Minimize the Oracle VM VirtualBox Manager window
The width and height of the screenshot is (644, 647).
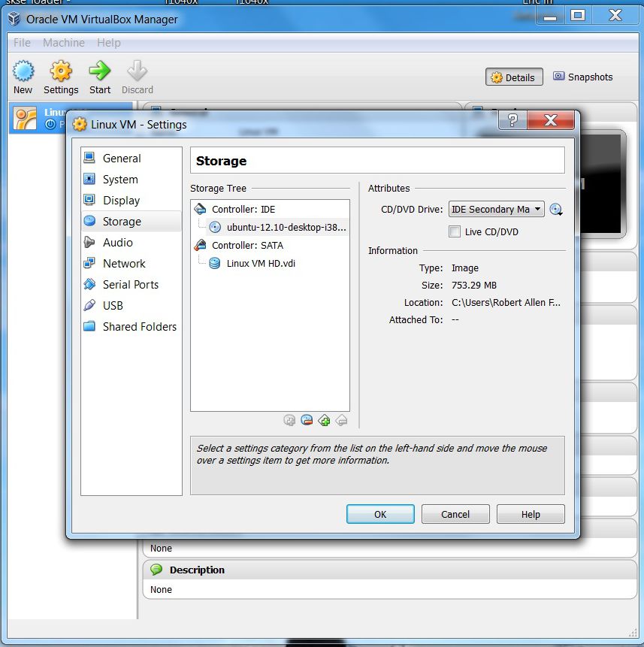pyautogui.click(x=550, y=17)
